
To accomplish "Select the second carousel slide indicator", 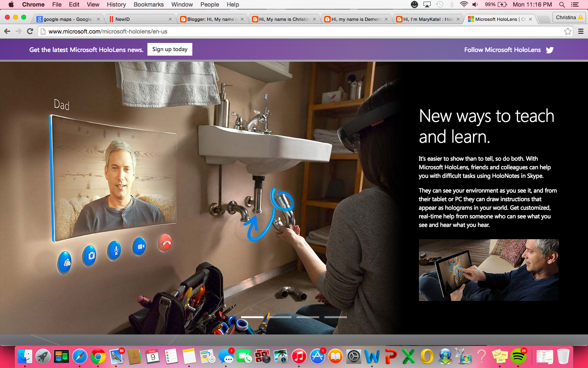I will (x=280, y=317).
